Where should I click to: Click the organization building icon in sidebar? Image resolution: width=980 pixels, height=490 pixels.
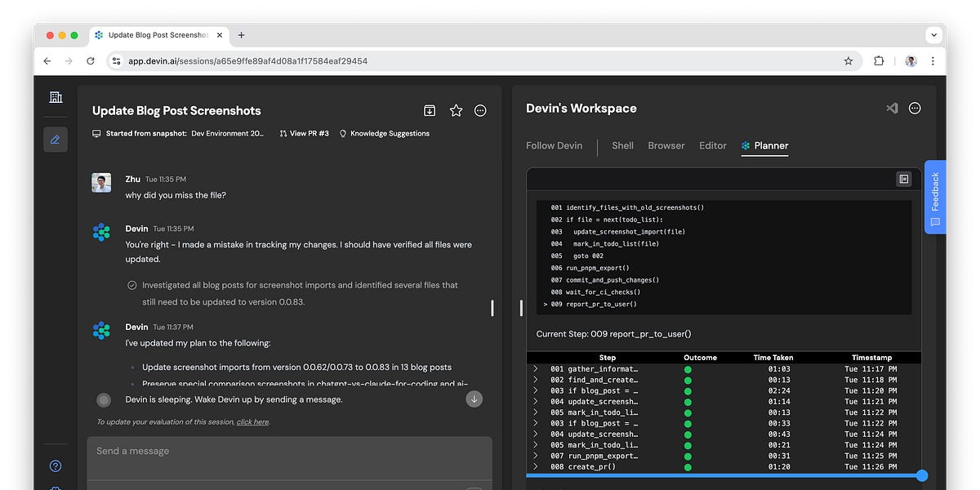pyautogui.click(x=56, y=97)
